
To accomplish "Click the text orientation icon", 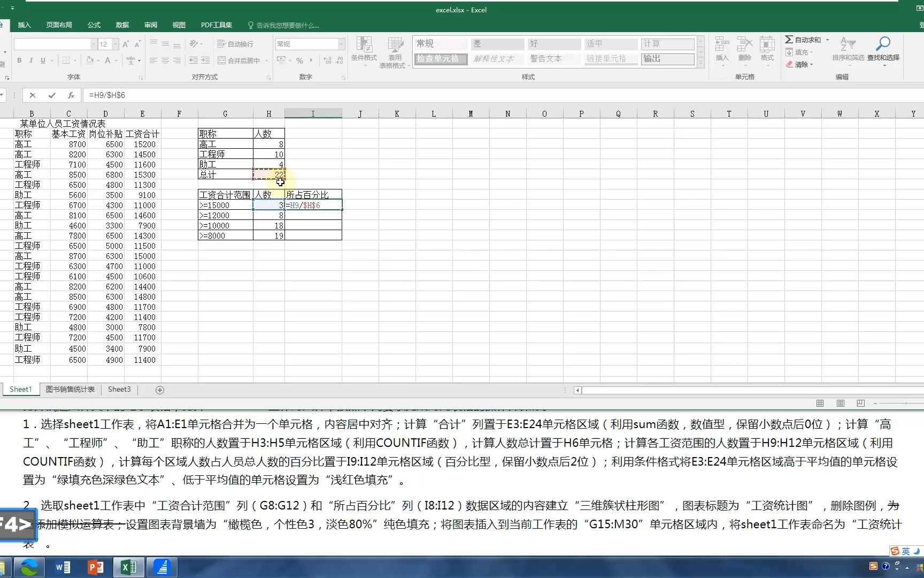I will coord(194,44).
